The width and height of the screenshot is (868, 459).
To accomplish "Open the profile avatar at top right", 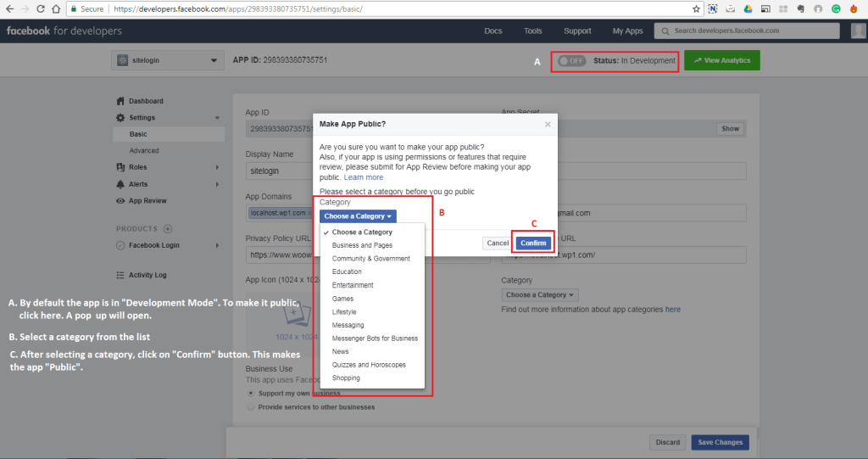I will 858,31.
